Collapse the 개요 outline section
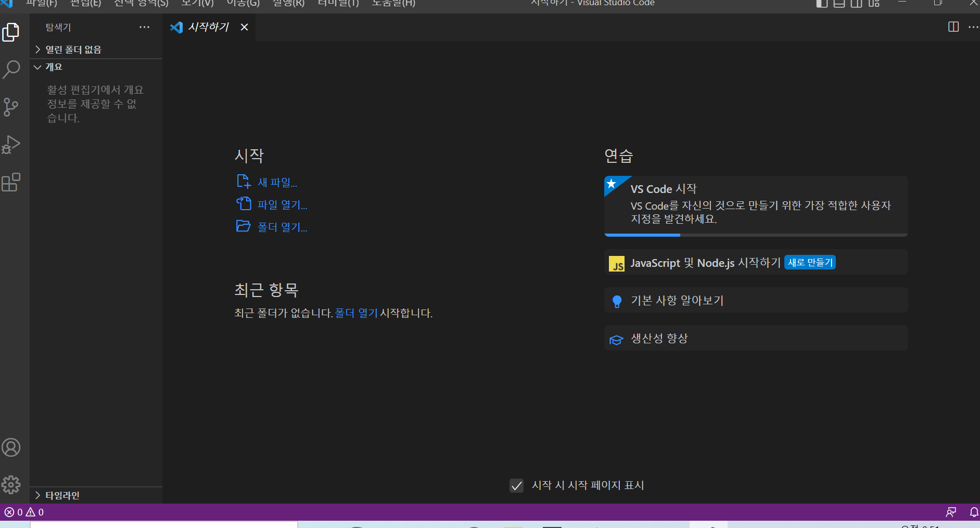Image resolution: width=980 pixels, height=528 pixels. 96,67
